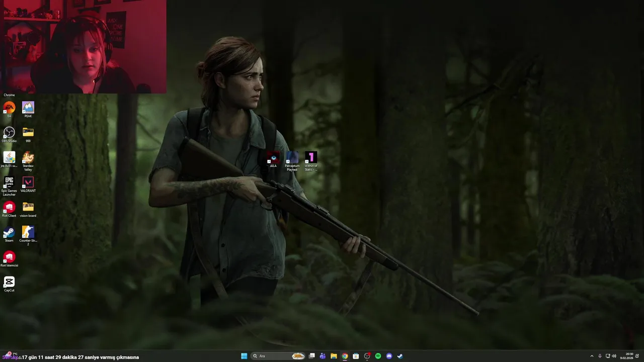This screenshot has height=362, width=644.
Task: Click the microphone tray icon
Action: [x=600, y=356]
